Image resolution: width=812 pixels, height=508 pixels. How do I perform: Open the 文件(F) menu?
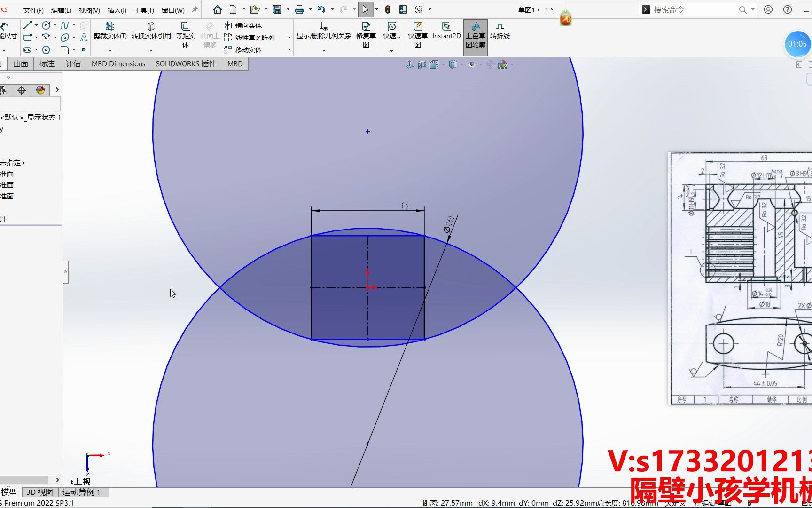[x=33, y=10]
